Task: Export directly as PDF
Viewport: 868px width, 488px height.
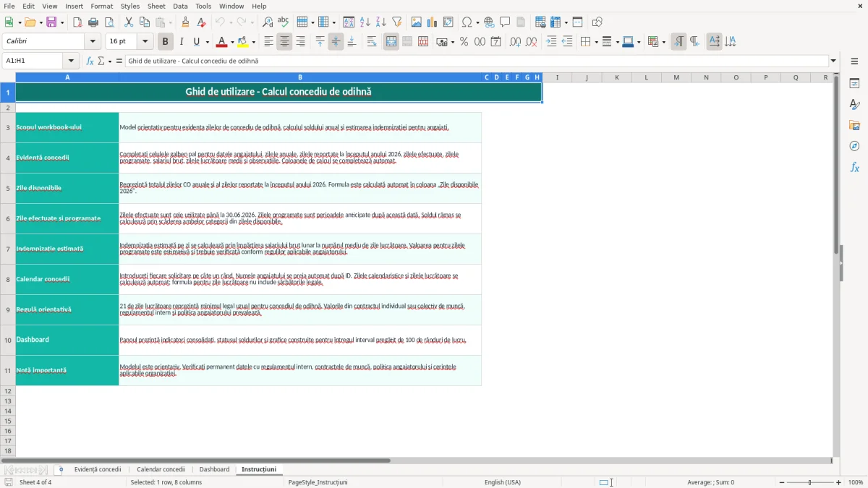Action: tap(77, 22)
